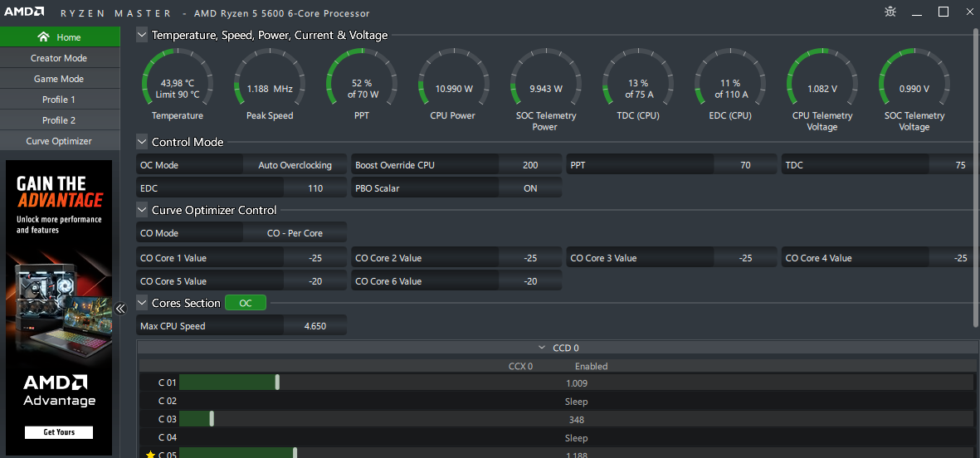Viewport: 980px width, 458px height.
Task: Click the star icon beside C 05
Action: [150, 454]
